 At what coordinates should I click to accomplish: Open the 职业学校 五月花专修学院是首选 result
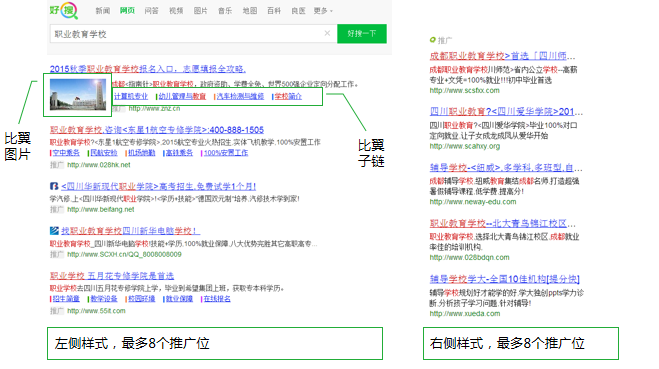(112, 276)
